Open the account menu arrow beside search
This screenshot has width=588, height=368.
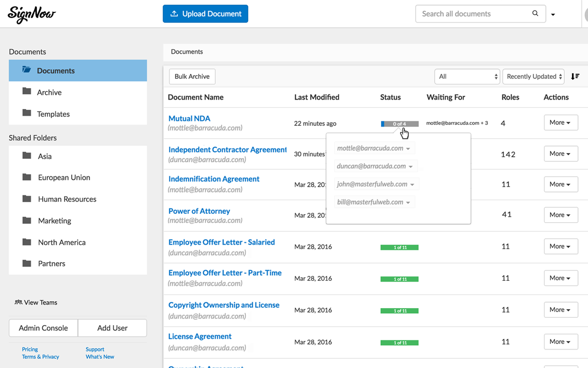point(553,15)
